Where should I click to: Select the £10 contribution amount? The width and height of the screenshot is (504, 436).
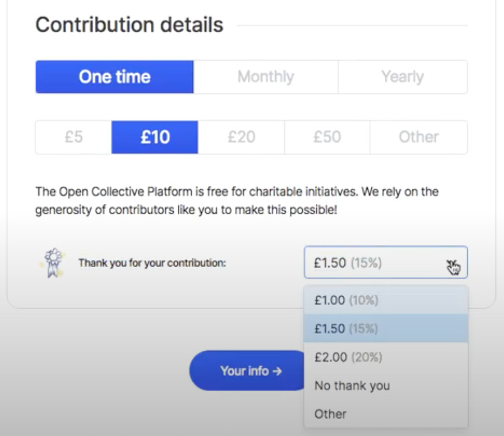pyautogui.click(x=155, y=137)
